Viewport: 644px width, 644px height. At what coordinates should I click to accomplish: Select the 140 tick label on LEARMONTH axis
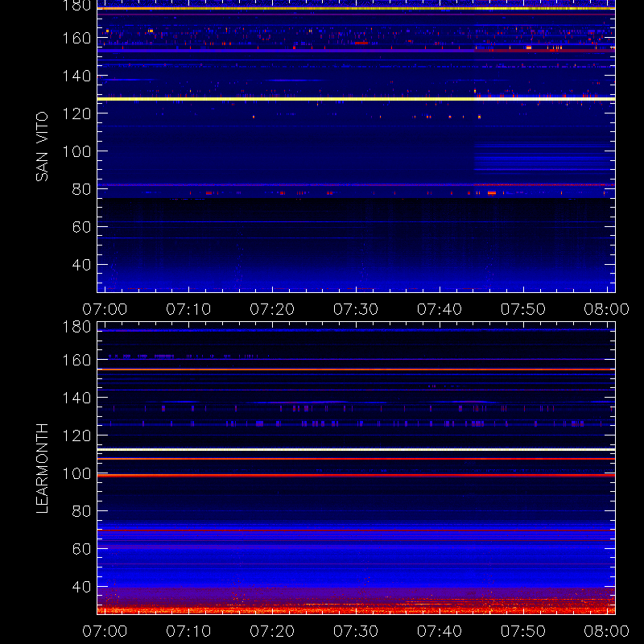tap(76, 398)
